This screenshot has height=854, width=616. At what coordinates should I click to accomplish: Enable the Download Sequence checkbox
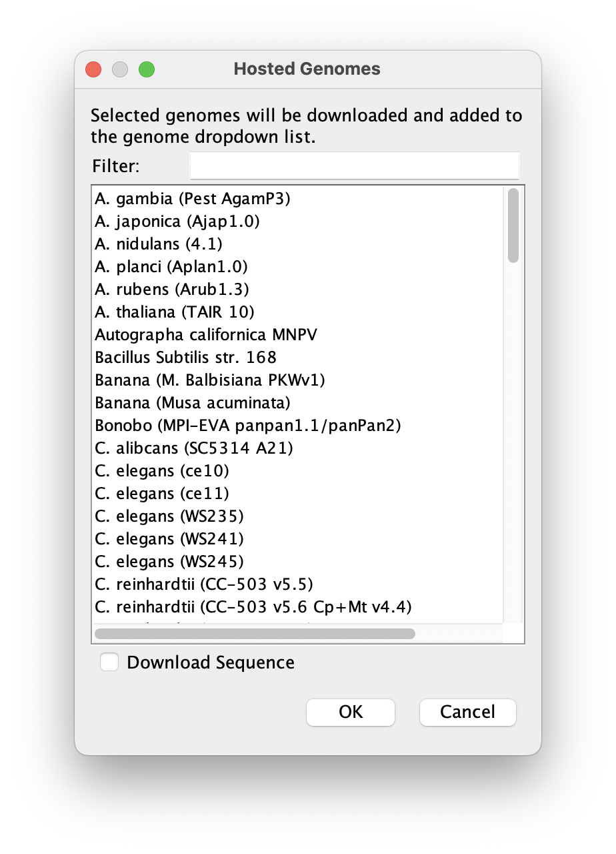tap(109, 662)
